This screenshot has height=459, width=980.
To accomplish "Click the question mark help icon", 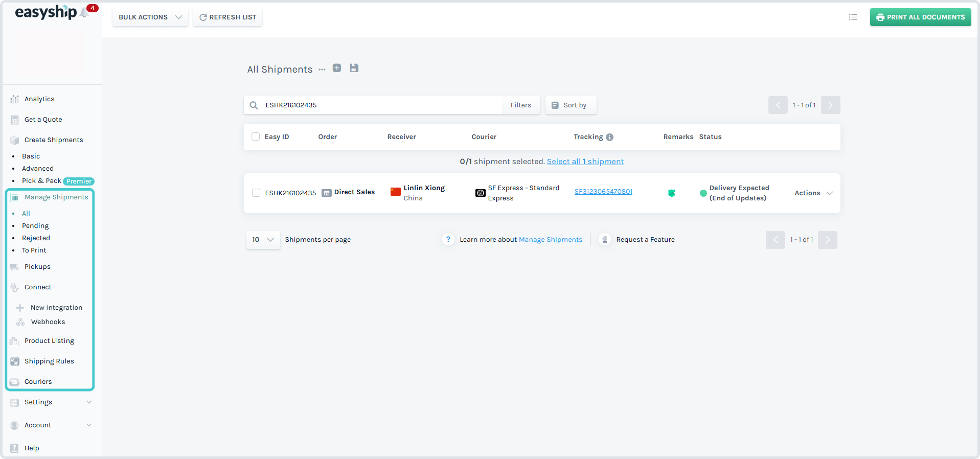I will coord(448,239).
